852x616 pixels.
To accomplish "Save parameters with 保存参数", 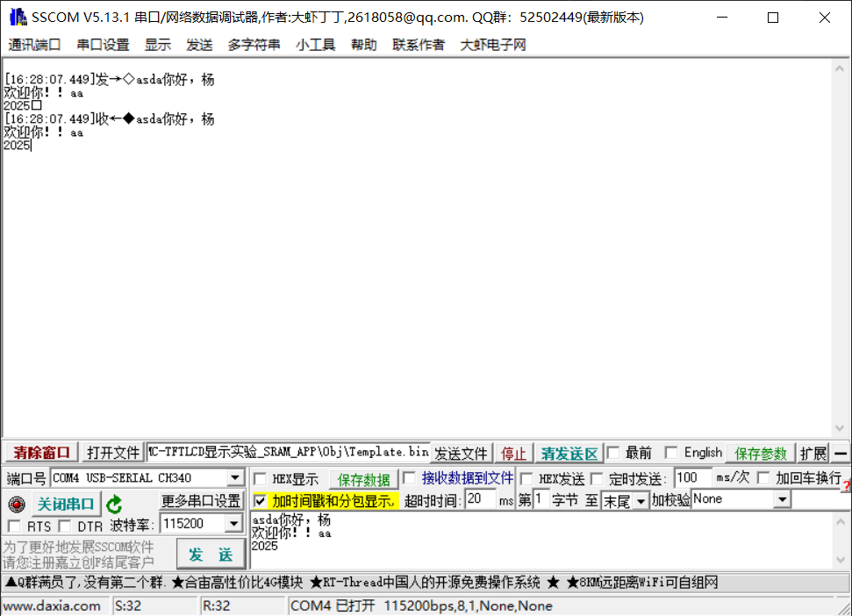I will pyautogui.click(x=760, y=452).
